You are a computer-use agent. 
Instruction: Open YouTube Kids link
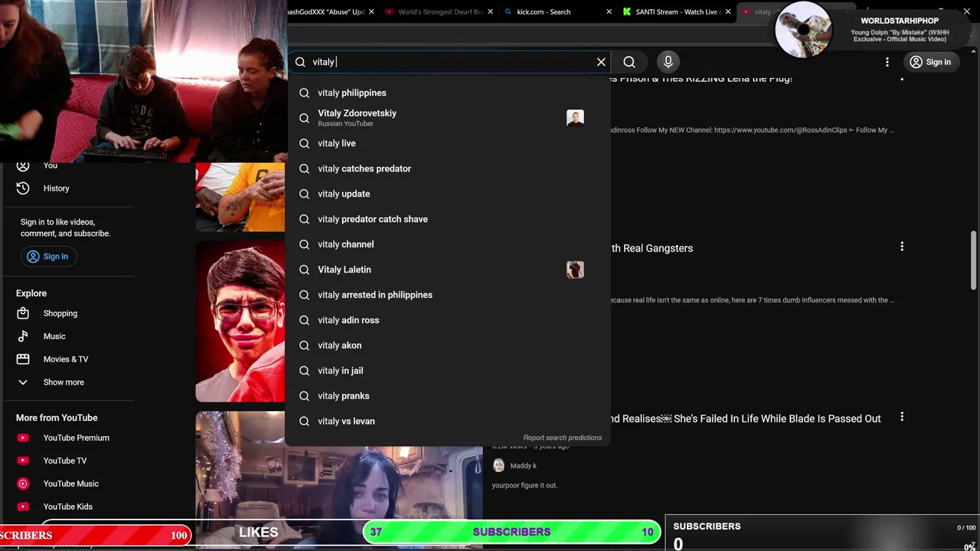pyautogui.click(x=67, y=507)
